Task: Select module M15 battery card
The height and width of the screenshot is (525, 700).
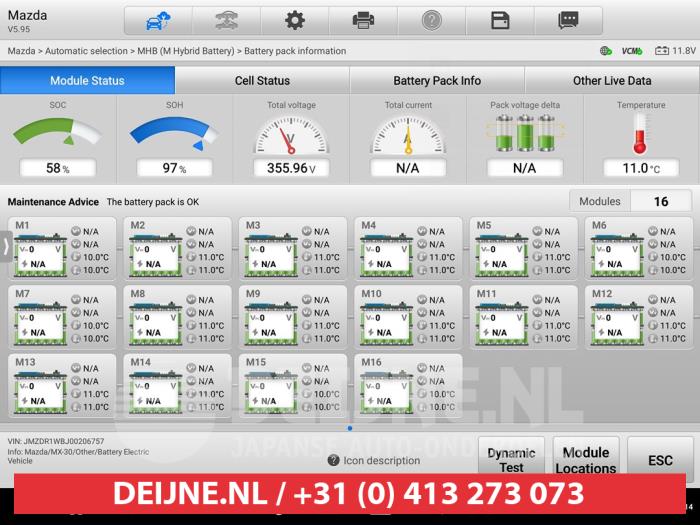Action: click(x=292, y=386)
